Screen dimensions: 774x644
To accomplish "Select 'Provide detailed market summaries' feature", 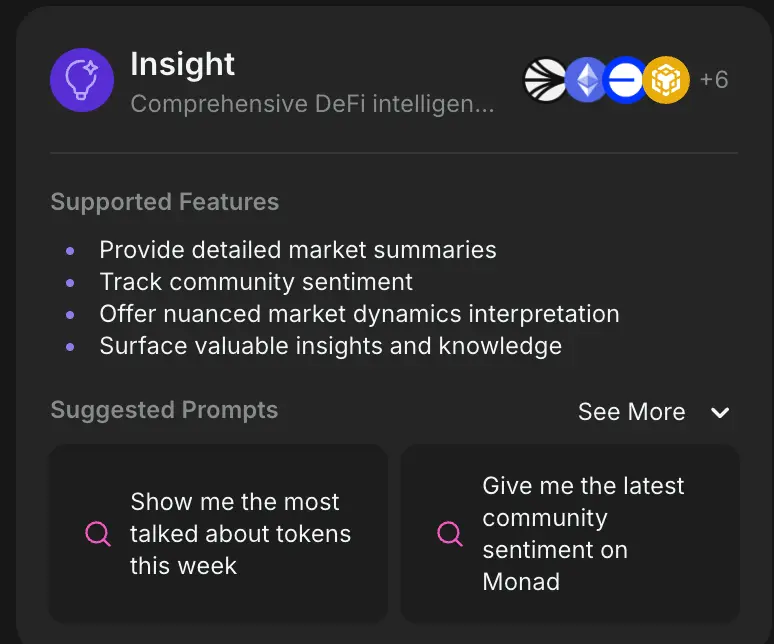I will coord(298,250).
